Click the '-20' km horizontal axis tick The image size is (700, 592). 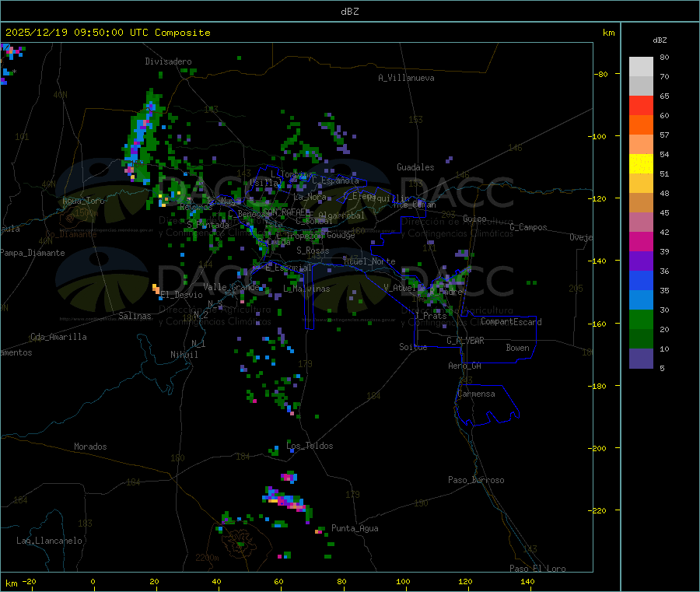(x=30, y=581)
